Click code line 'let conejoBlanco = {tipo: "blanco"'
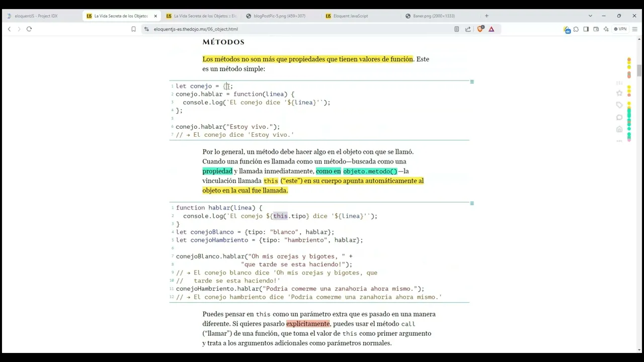The height and width of the screenshot is (362, 644). click(x=255, y=232)
